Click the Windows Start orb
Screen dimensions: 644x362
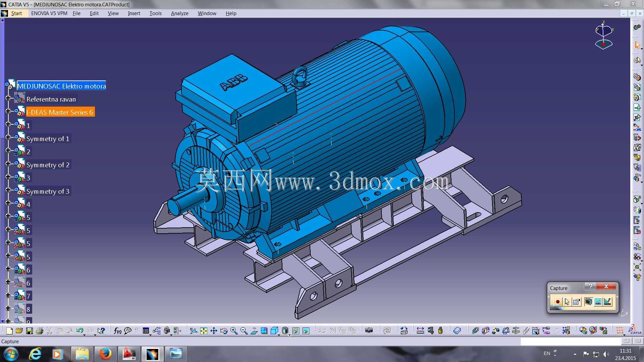coord(11,354)
